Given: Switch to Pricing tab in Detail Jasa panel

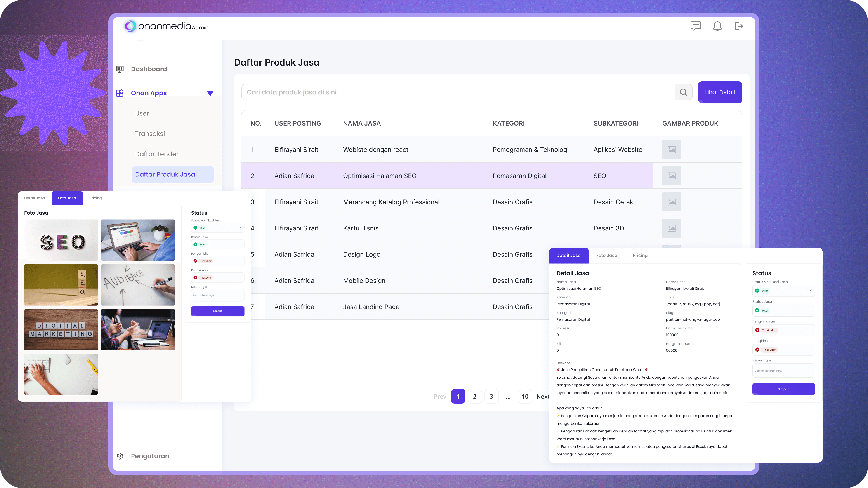Looking at the screenshot, I should tap(640, 255).
